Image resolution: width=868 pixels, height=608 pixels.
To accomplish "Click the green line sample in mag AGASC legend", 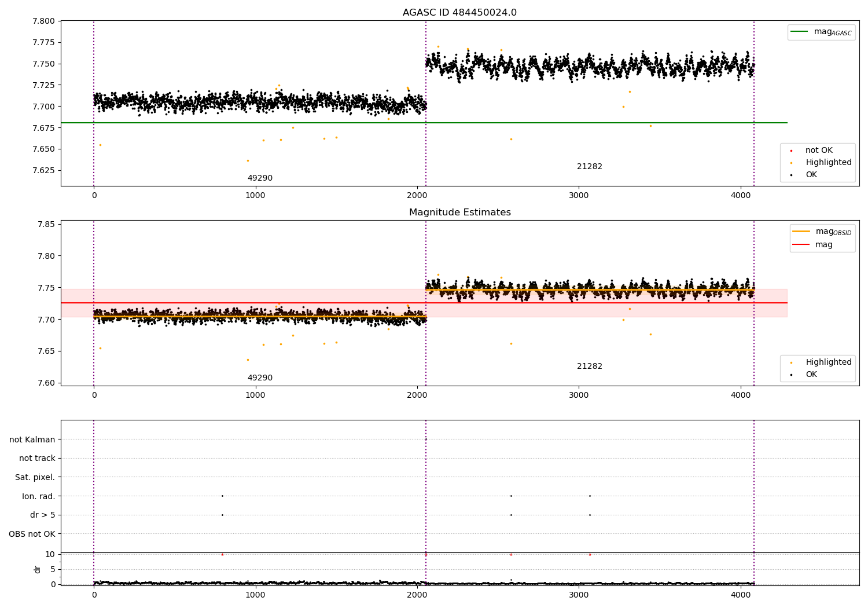I will [800, 32].
